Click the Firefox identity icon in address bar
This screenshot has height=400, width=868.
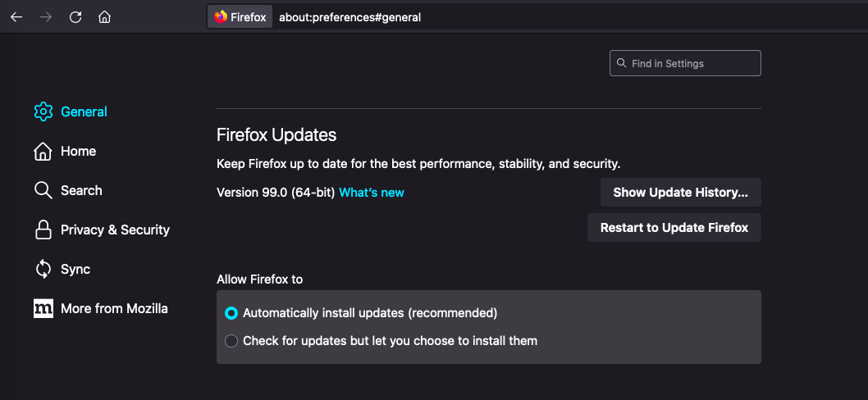(x=221, y=16)
